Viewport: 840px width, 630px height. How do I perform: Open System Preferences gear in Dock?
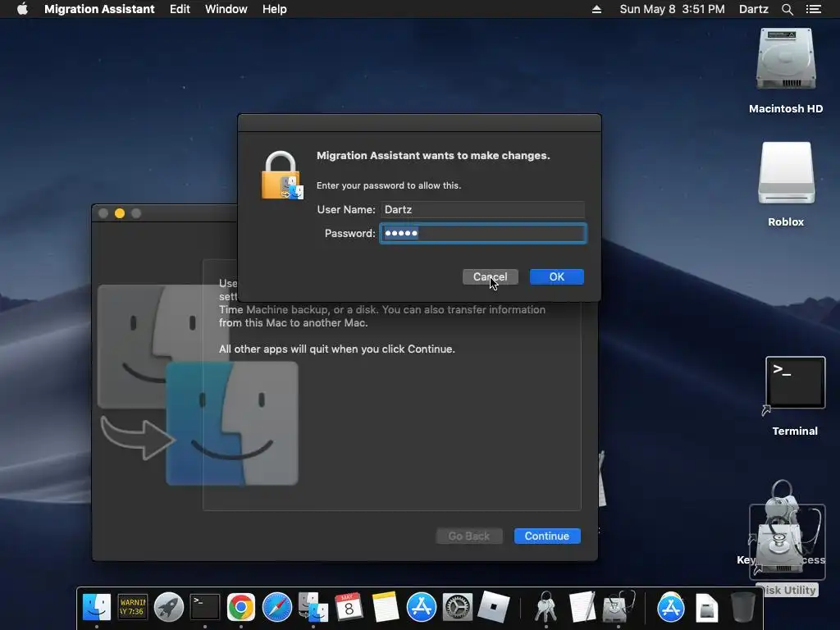coord(457,607)
